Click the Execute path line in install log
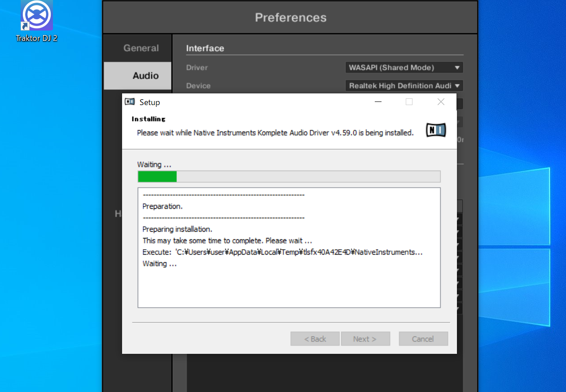 [282, 252]
